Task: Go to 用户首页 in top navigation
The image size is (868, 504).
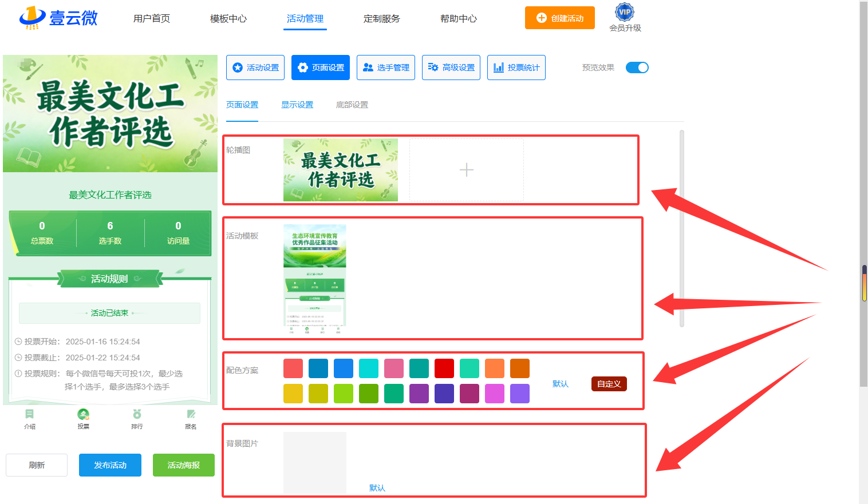Action: coord(152,18)
